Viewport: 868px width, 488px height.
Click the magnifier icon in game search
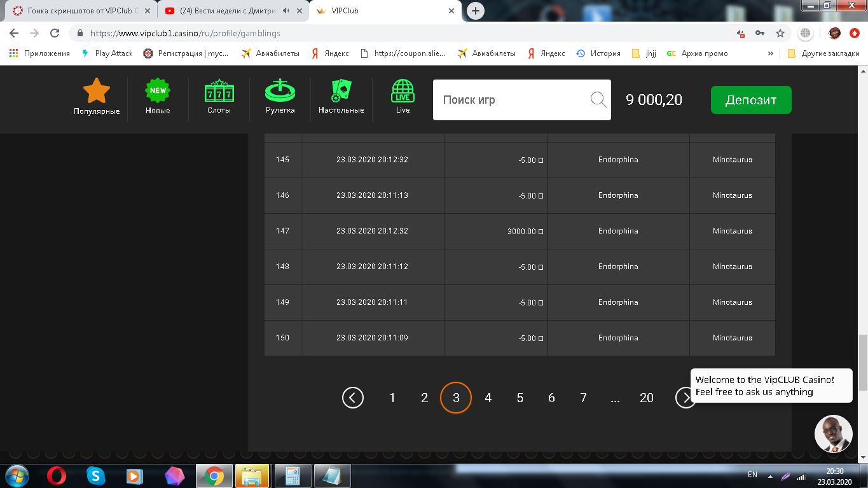pyautogui.click(x=598, y=99)
